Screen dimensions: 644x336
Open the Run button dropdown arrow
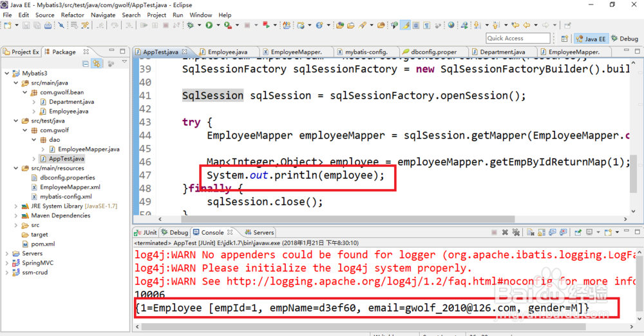pos(218,26)
